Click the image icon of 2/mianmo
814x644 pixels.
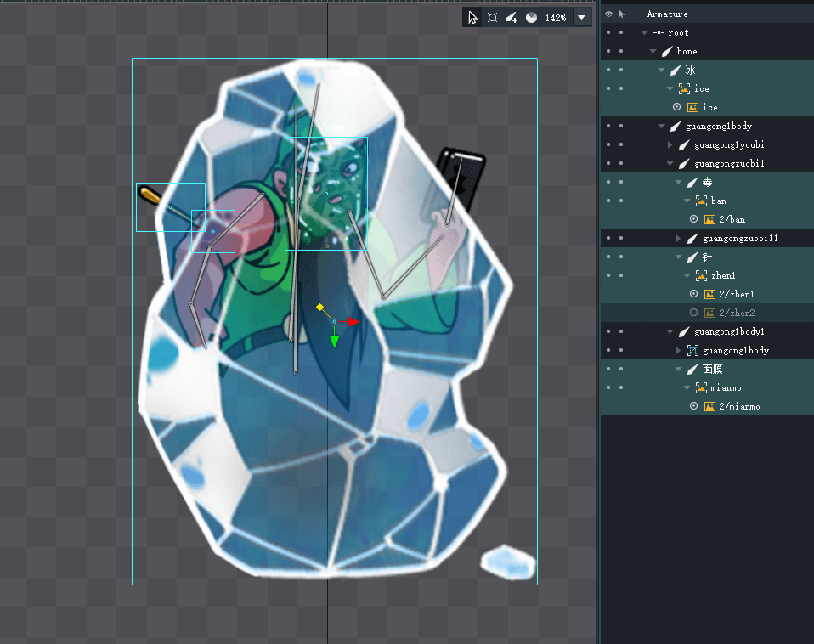coord(709,406)
